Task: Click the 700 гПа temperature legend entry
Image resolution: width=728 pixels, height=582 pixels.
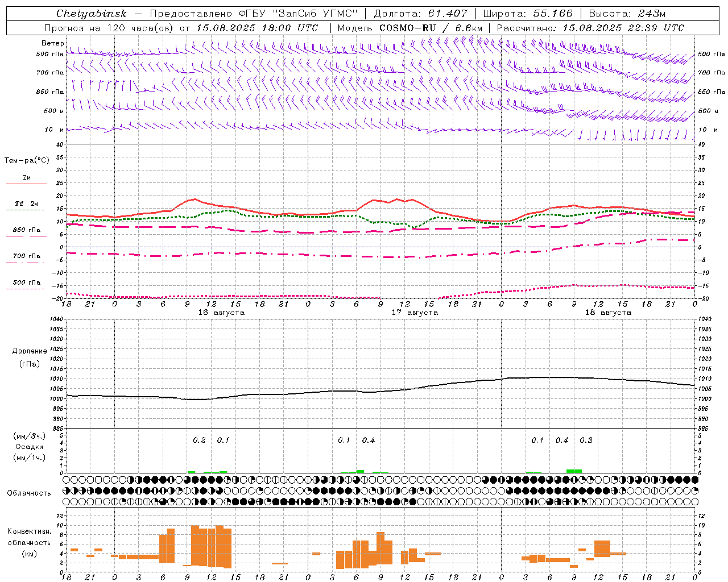Action: 27,256
